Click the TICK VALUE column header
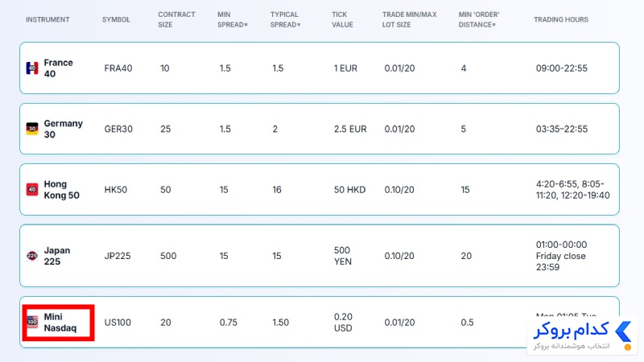Screen dimensions: 644x362 point(342,19)
